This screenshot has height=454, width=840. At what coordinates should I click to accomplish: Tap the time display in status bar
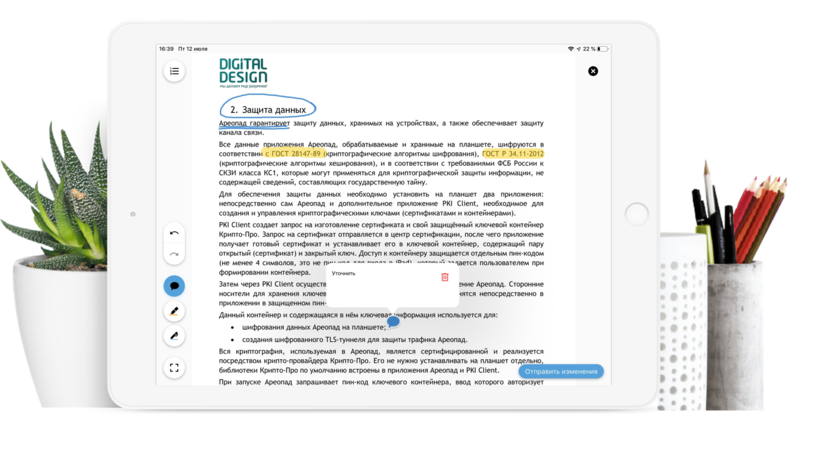coord(165,48)
